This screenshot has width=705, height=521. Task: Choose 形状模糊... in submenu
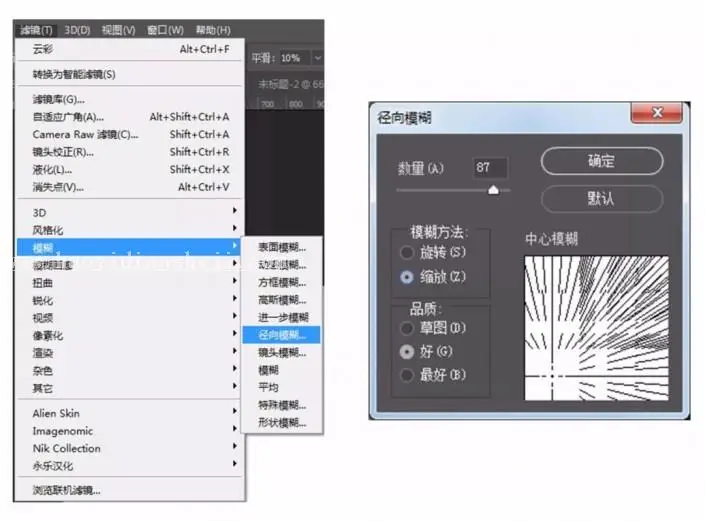tap(282, 423)
